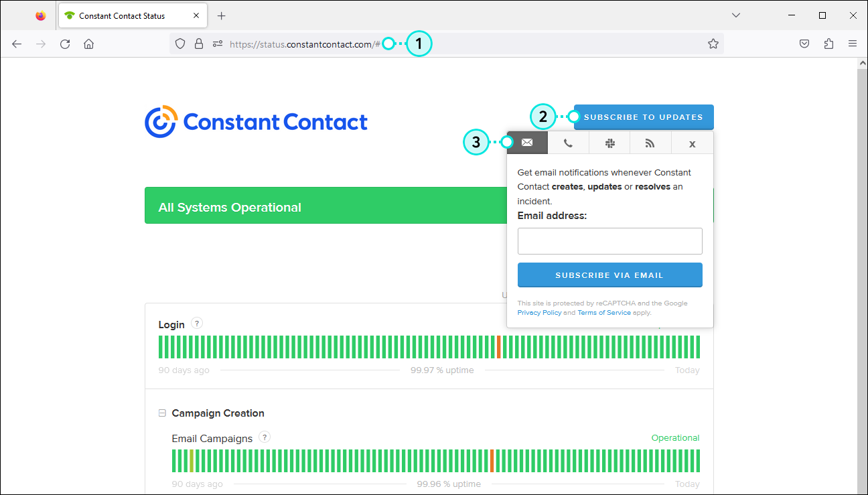Select the phone SMS subscription tab
The height and width of the screenshot is (495, 868).
pos(568,143)
